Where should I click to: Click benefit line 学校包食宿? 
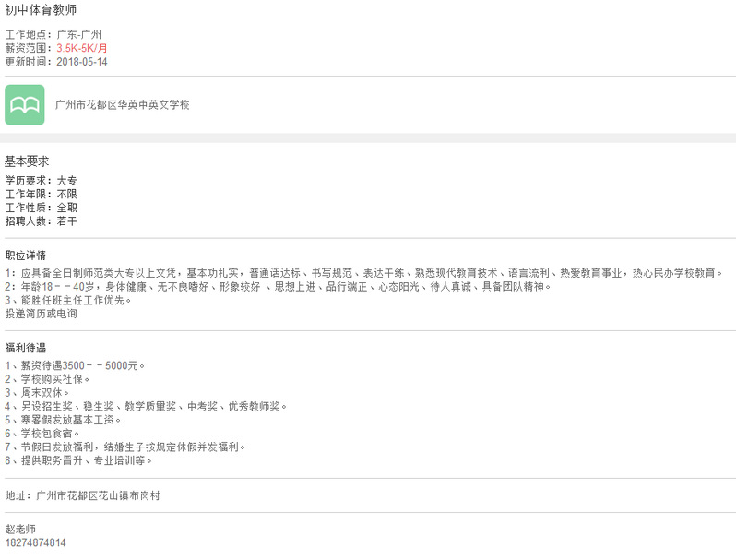[42, 434]
